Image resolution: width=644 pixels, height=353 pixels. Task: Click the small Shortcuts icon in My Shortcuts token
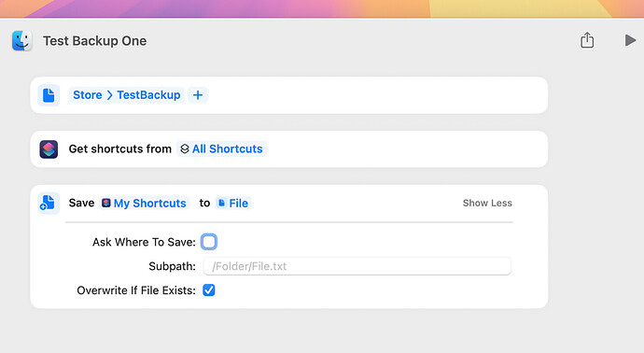click(x=106, y=203)
